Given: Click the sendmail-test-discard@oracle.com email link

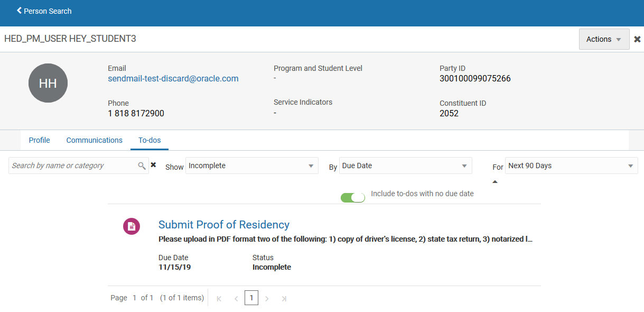Looking at the screenshot, I should pos(173,79).
